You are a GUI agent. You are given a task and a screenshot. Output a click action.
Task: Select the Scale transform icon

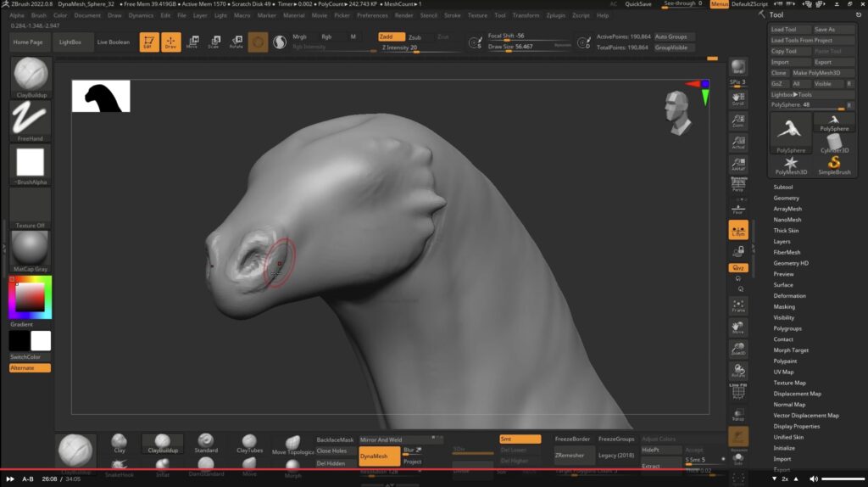[x=214, y=42]
